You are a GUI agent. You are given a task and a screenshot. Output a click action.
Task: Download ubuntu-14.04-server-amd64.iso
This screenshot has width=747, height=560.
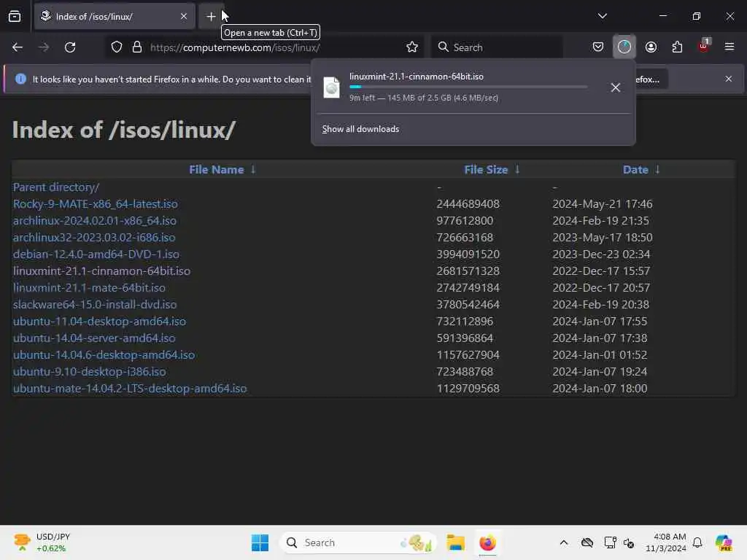(x=94, y=338)
